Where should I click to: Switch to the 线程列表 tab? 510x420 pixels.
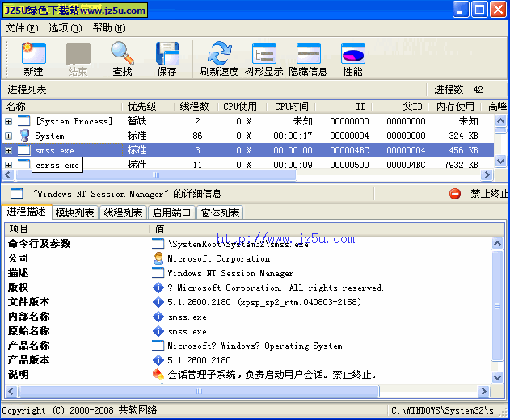[124, 213]
